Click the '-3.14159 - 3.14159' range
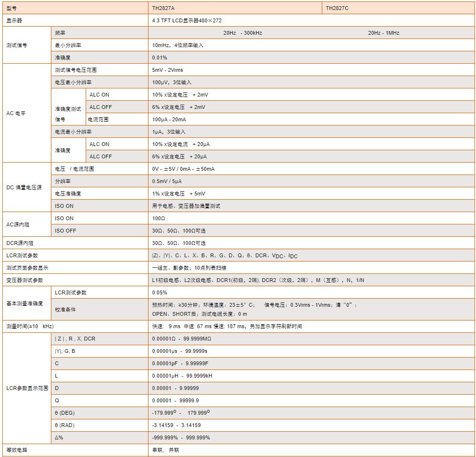Image resolution: width=476 pixels, height=457 pixels. (x=177, y=426)
